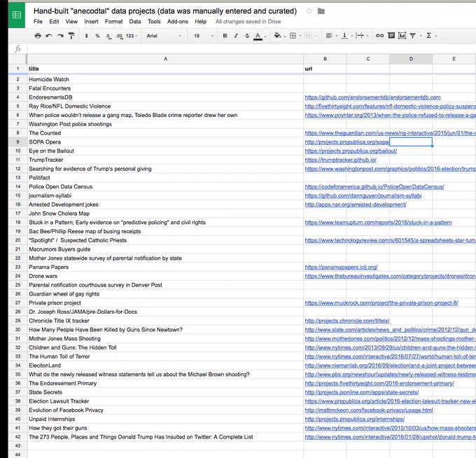This screenshot has height=458, width=476.
Task: Open the View menu
Action: click(x=71, y=22)
